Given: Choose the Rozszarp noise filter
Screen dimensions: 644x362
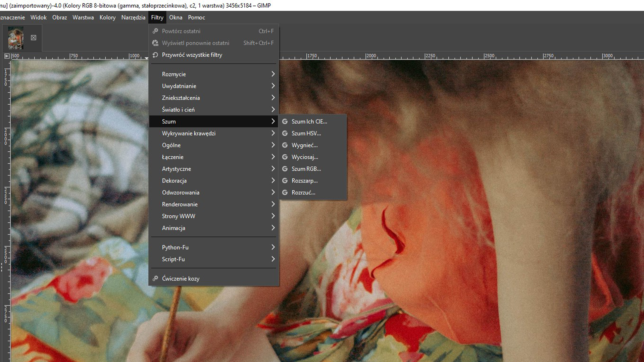Looking at the screenshot, I should [312, 180].
